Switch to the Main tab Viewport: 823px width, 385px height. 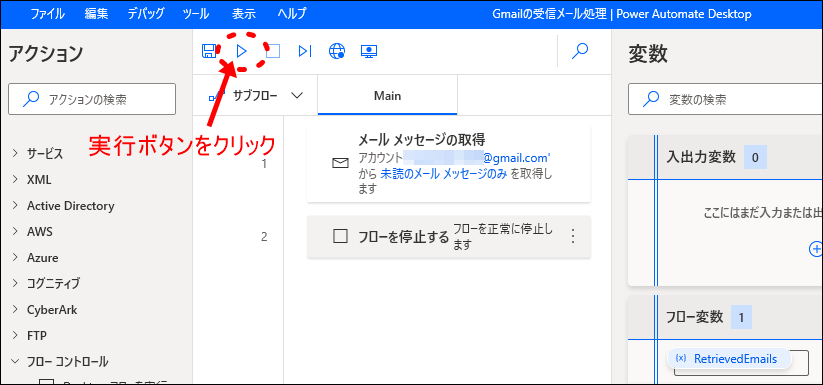tap(387, 95)
